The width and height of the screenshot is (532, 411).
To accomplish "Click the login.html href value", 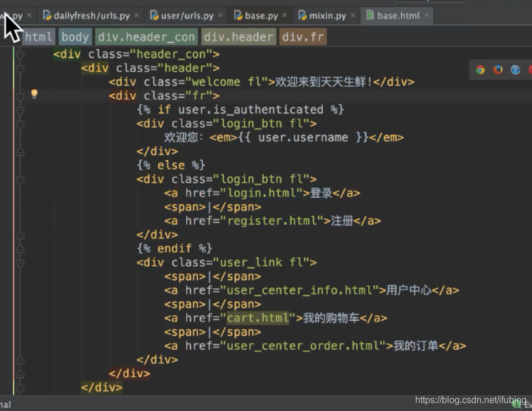I will [x=261, y=193].
